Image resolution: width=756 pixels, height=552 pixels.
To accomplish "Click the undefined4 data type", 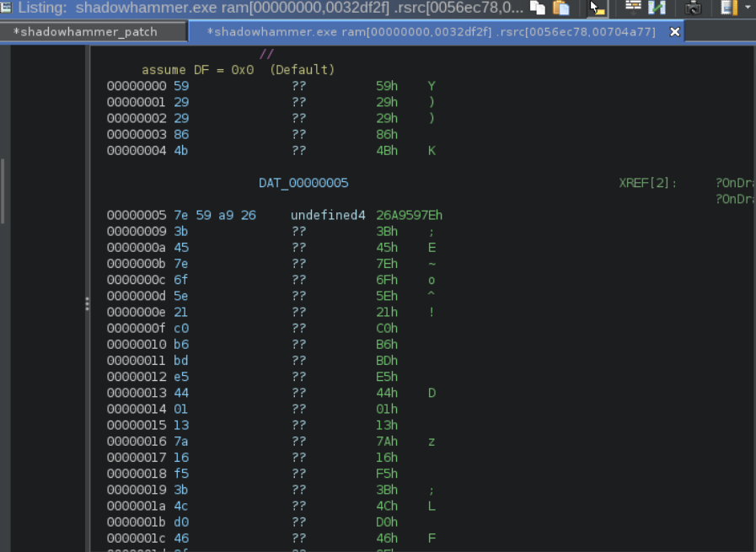I will tap(329, 216).
